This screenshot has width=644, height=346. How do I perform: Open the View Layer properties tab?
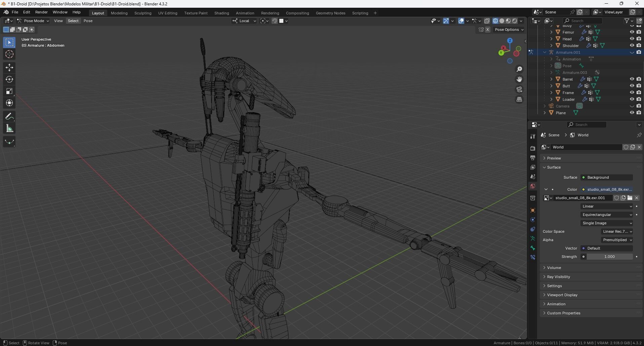click(x=532, y=167)
